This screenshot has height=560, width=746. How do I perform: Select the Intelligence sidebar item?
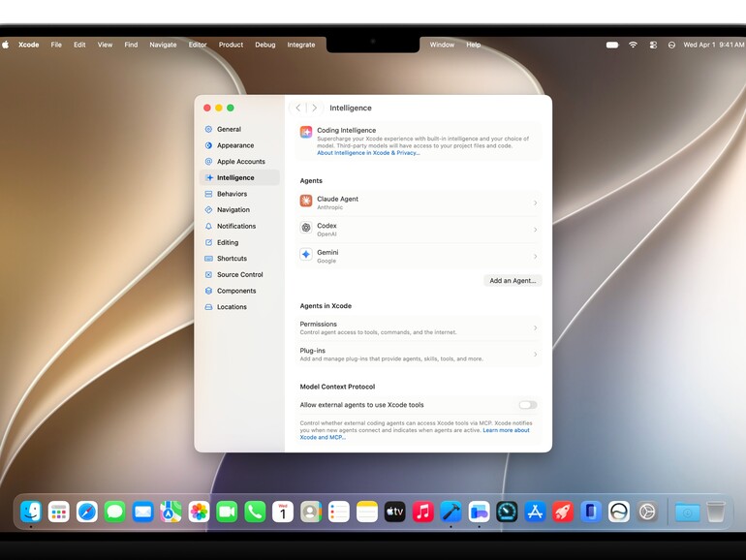pos(239,177)
